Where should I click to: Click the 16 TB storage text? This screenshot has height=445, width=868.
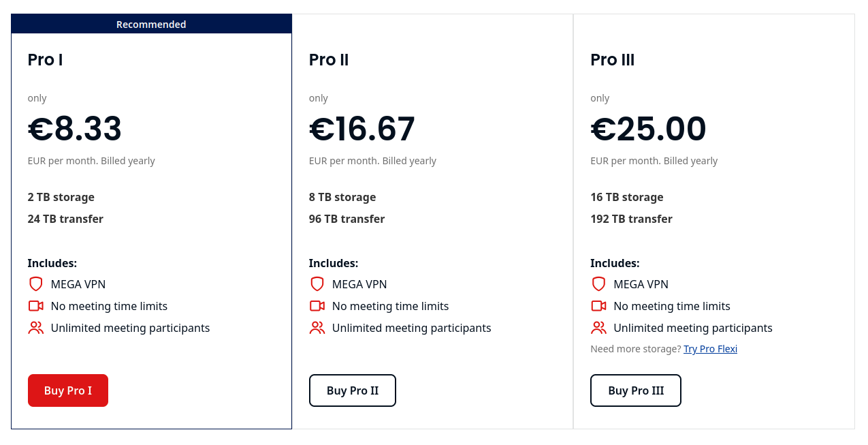[x=627, y=197]
